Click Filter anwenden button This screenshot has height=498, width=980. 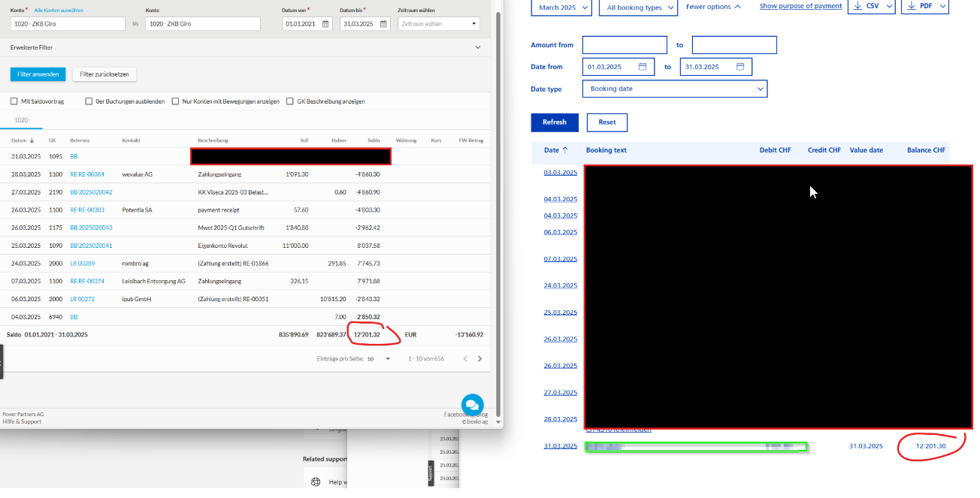click(x=38, y=74)
